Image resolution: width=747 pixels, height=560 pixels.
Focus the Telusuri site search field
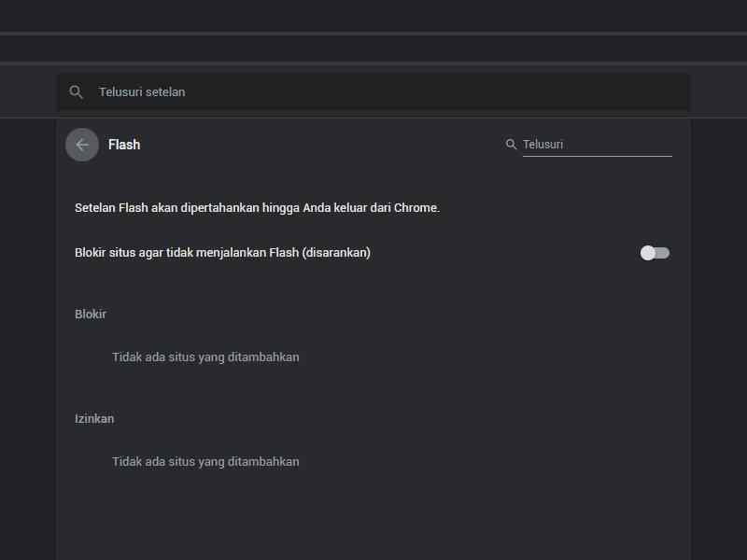597,145
